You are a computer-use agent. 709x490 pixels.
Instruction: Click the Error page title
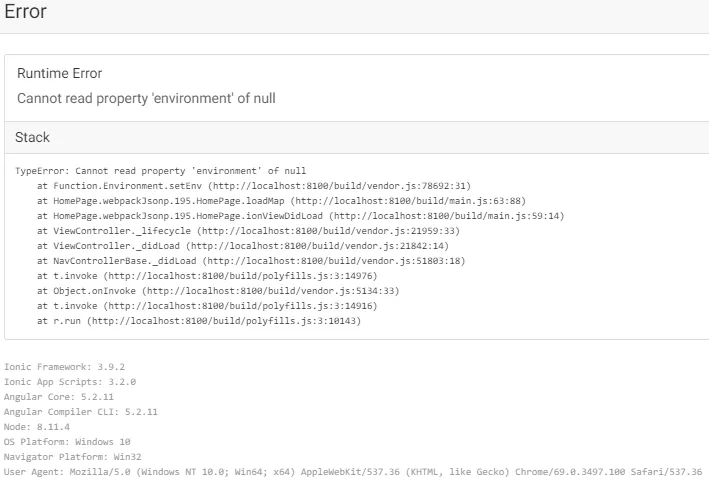click(x=25, y=13)
